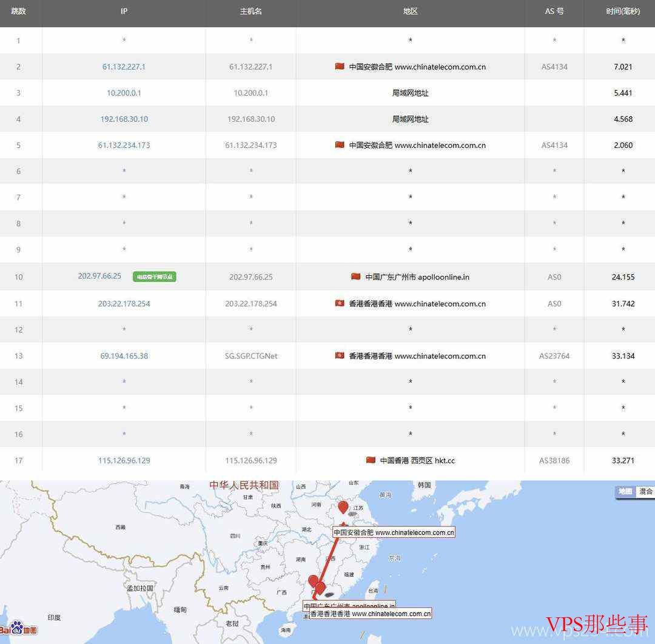Click the AS 号 column header
The height and width of the screenshot is (644, 655).
(x=554, y=12)
